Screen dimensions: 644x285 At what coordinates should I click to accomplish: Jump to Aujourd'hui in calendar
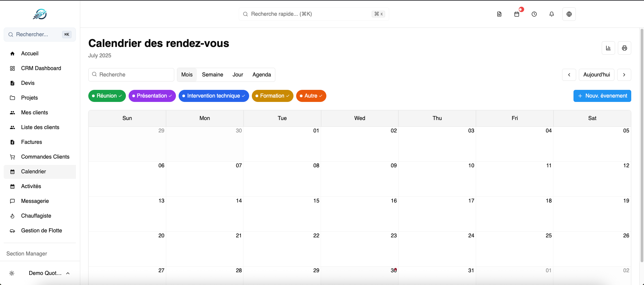coord(596,75)
